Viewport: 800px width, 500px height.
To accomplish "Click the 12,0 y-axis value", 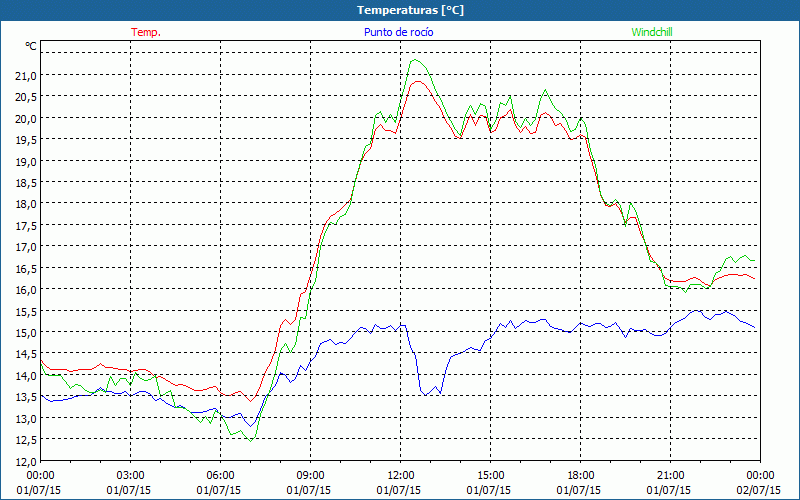I will click(x=27, y=461).
